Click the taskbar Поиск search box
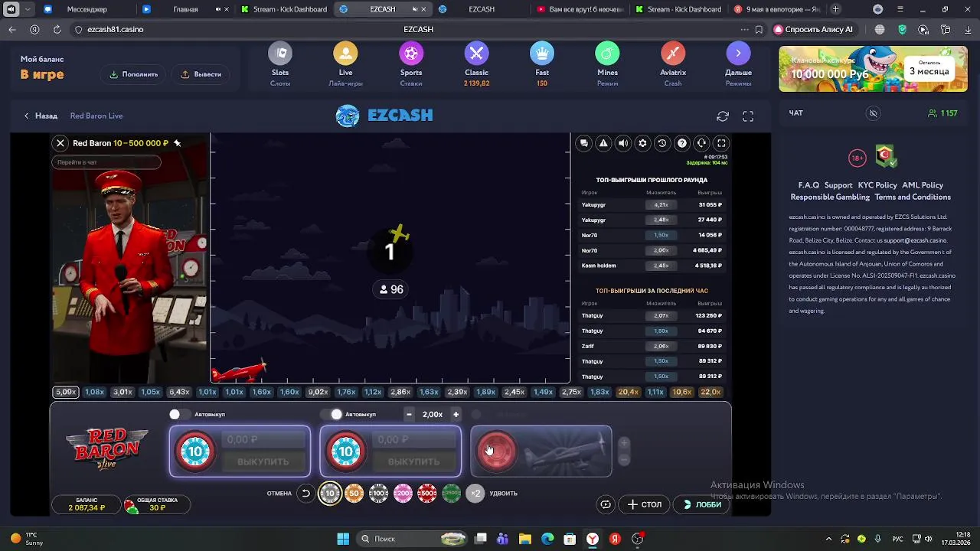980x551 pixels. [x=412, y=539]
